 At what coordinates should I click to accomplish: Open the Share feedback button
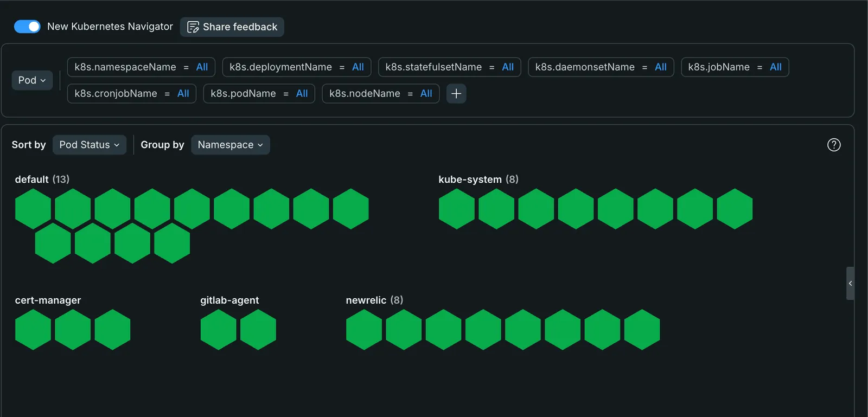(x=232, y=27)
